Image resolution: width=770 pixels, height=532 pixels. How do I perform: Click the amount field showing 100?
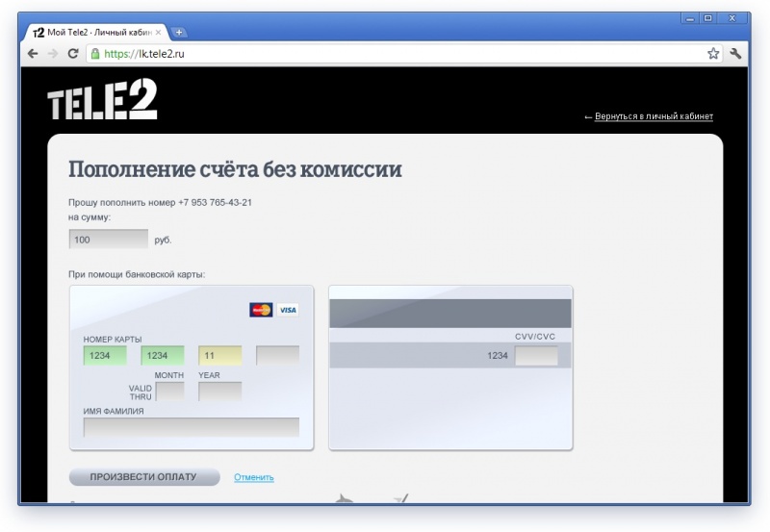[x=109, y=239]
